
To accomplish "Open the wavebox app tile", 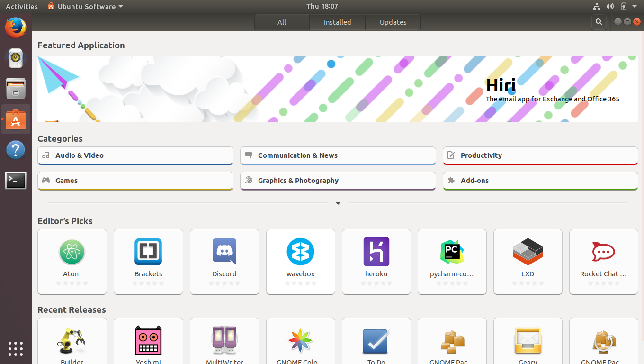I will (301, 262).
